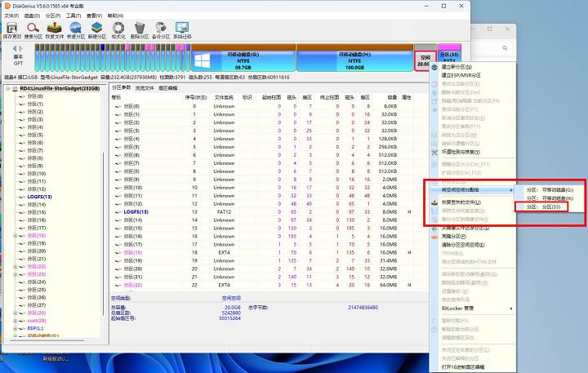Expand 分区(18) in the tree
Image resolution: width=588 pixels, height=373 pixels.
coord(15,235)
